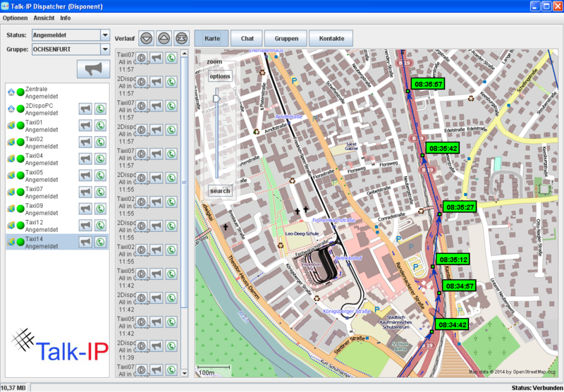Call back from first Taxi05 history entry
Viewport: 564px width, 392px height.
coord(171,274)
